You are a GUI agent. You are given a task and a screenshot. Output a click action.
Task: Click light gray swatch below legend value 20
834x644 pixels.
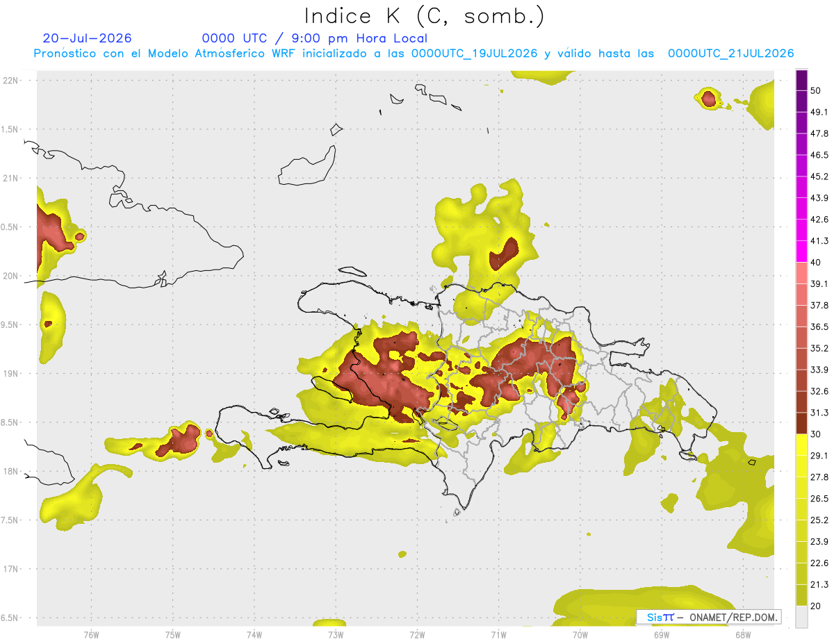point(801,616)
